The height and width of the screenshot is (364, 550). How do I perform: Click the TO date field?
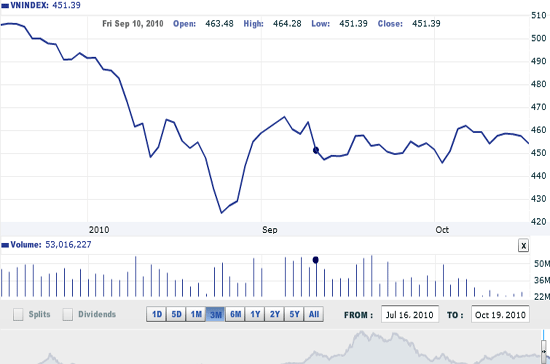click(x=500, y=315)
